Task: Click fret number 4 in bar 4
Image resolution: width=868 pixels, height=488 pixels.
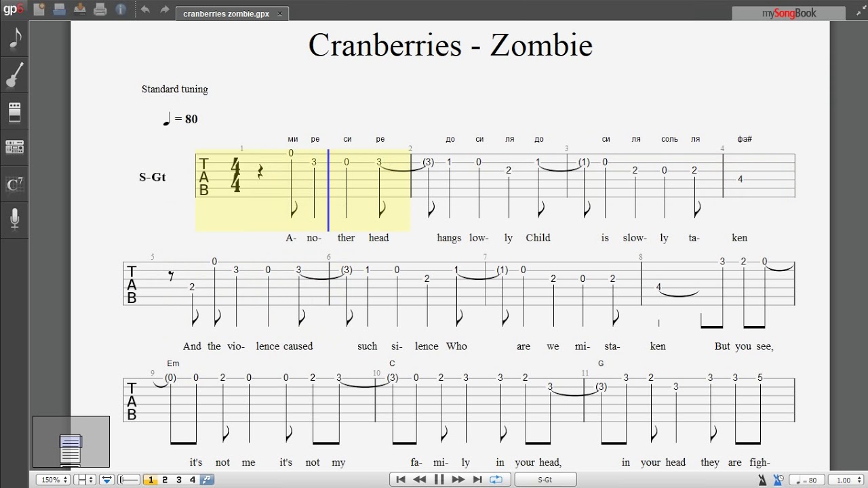Action: click(741, 179)
